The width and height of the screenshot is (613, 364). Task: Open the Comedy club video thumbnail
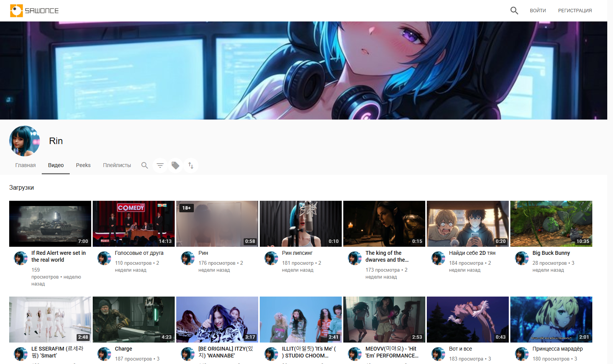coord(134,224)
